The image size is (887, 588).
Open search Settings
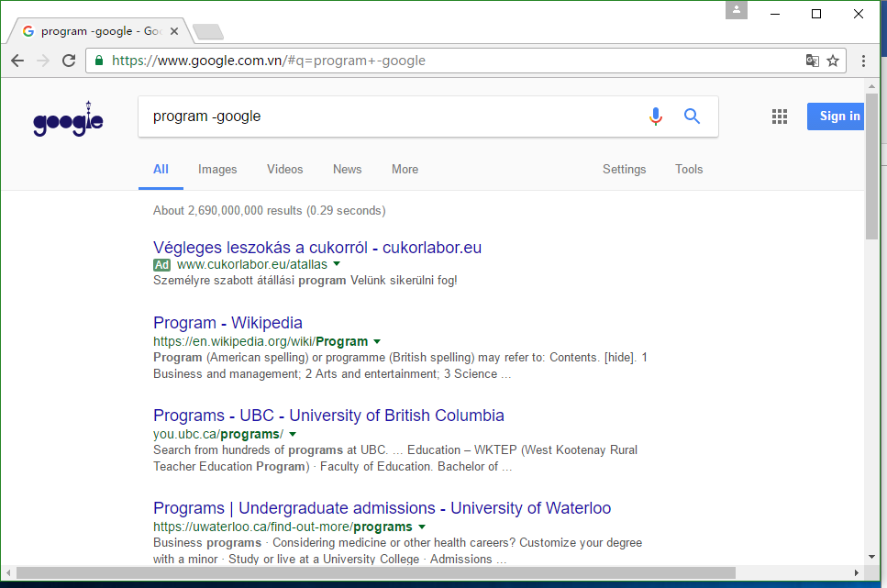[624, 169]
